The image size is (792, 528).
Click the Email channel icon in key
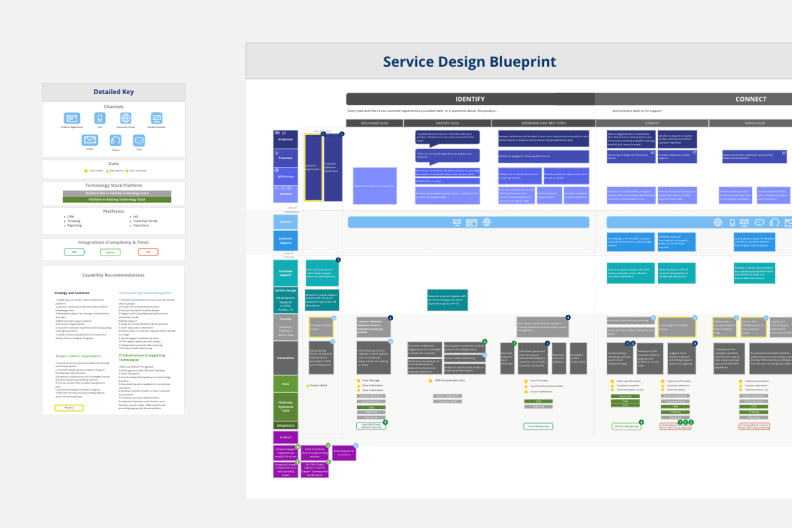click(89, 141)
